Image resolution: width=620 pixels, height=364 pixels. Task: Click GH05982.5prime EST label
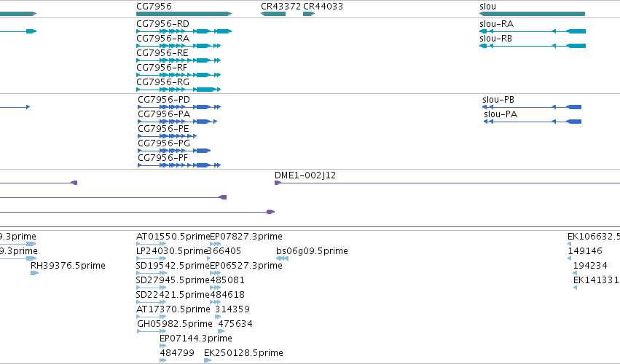click(x=175, y=324)
